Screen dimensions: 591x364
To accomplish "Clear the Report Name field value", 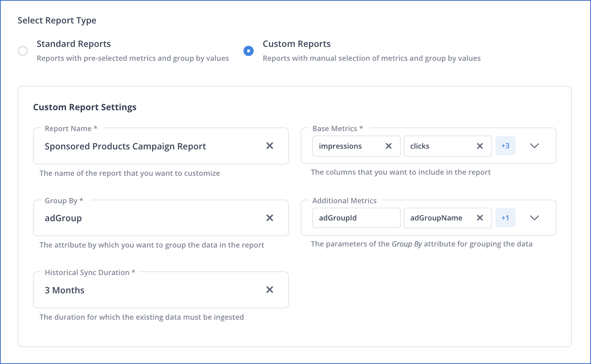I will [270, 146].
